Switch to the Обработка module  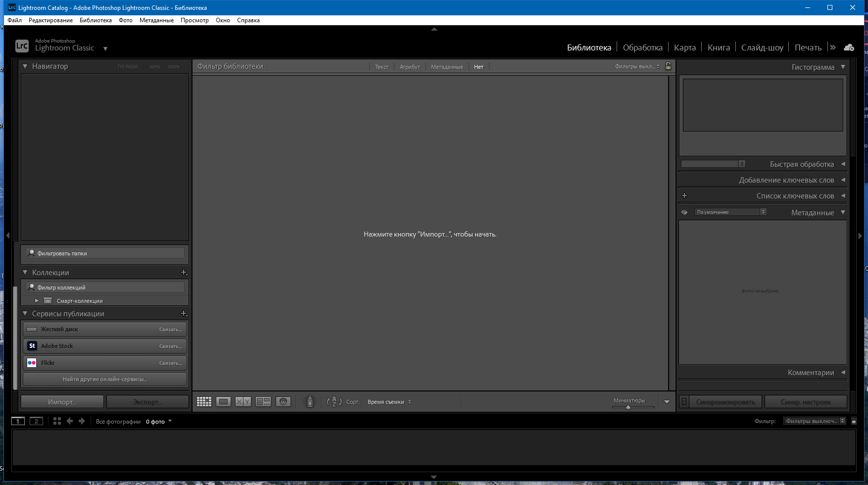(642, 48)
